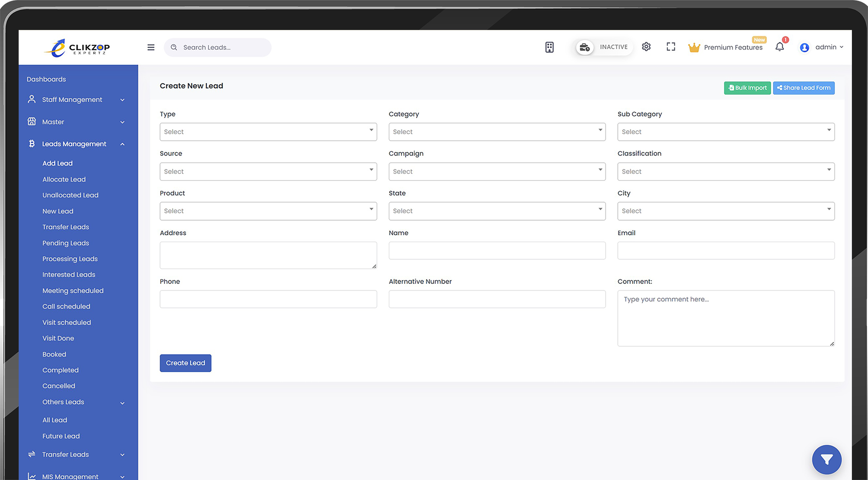Open the hamburger navigation menu
This screenshot has width=868, height=480.
coord(150,47)
